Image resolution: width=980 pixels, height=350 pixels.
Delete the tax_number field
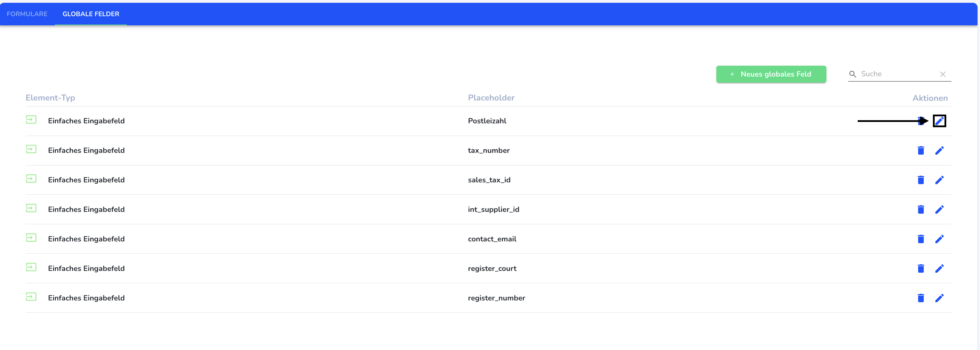[x=920, y=151]
